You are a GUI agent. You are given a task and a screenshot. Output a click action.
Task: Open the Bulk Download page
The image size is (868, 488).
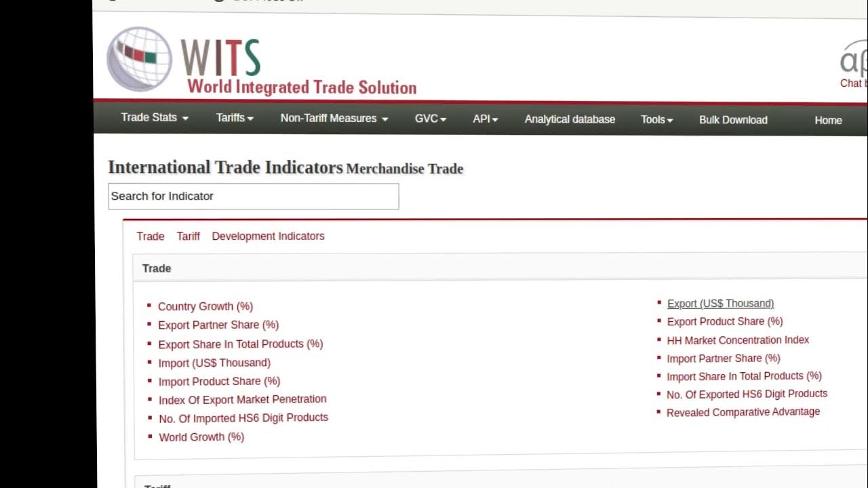(x=733, y=120)
